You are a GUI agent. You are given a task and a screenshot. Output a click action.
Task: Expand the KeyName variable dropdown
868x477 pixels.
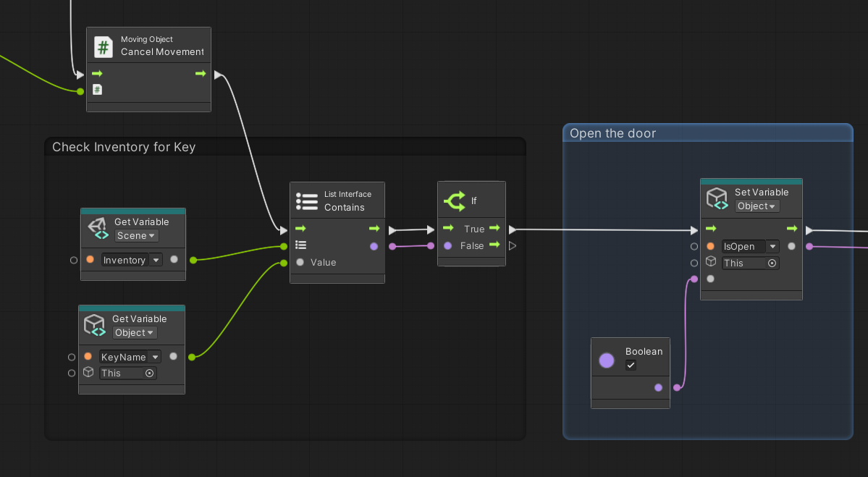point(155,357)
